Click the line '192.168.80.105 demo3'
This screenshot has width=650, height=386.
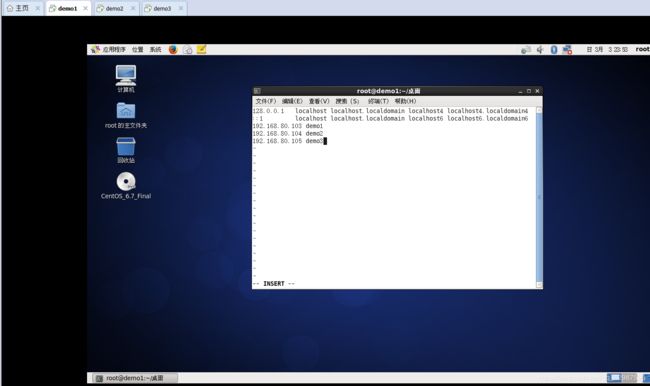288,141
